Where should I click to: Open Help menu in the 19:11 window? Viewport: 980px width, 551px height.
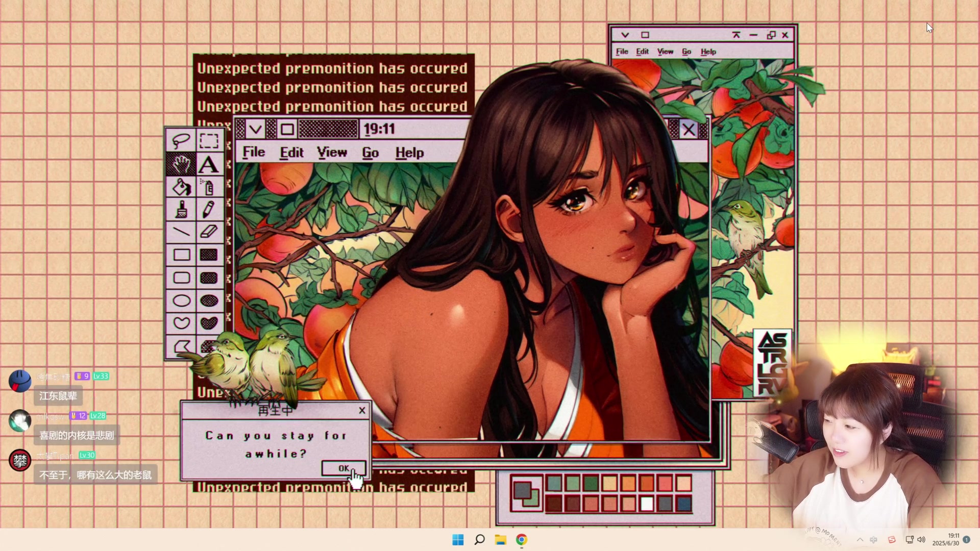click(x=409, y=153)
